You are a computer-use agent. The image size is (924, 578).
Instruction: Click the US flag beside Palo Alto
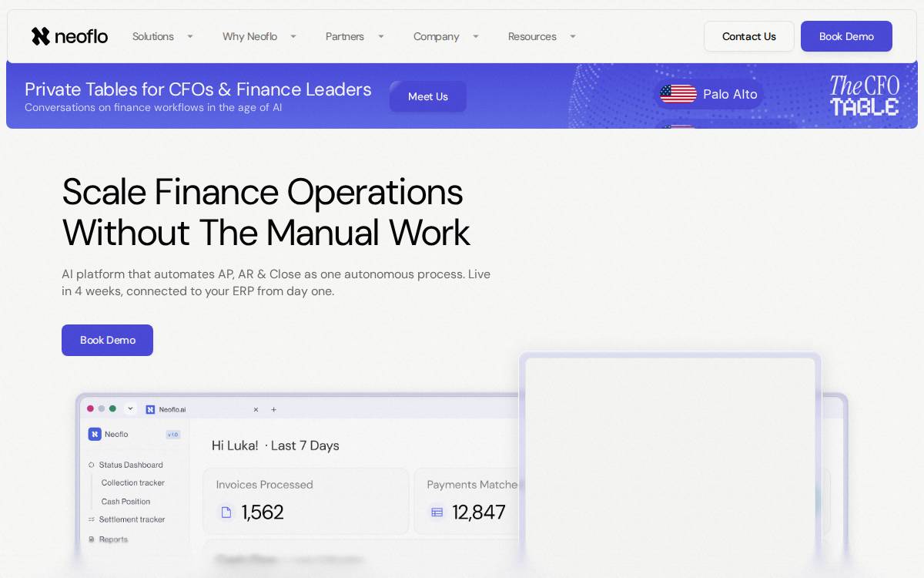pyautogui.click(x=678, y=94)
